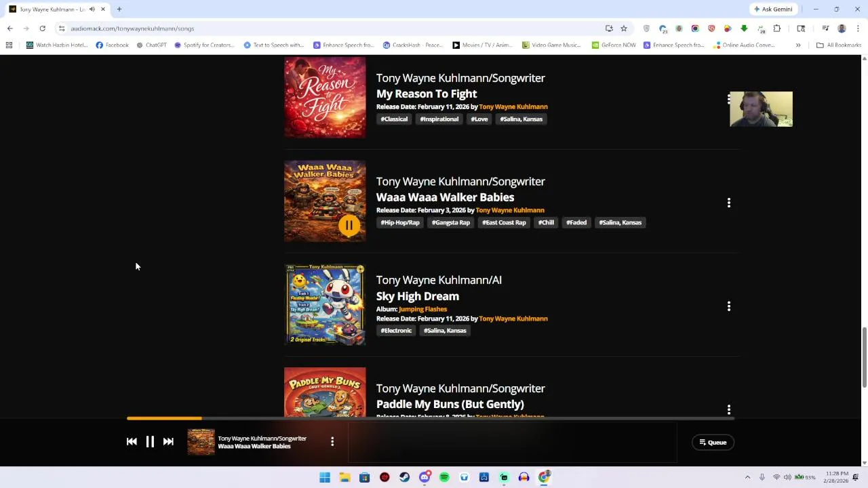Open the Windows Start menu
Image resolution: width=868 pixels, height=488 pixels.
coord(325,477)
